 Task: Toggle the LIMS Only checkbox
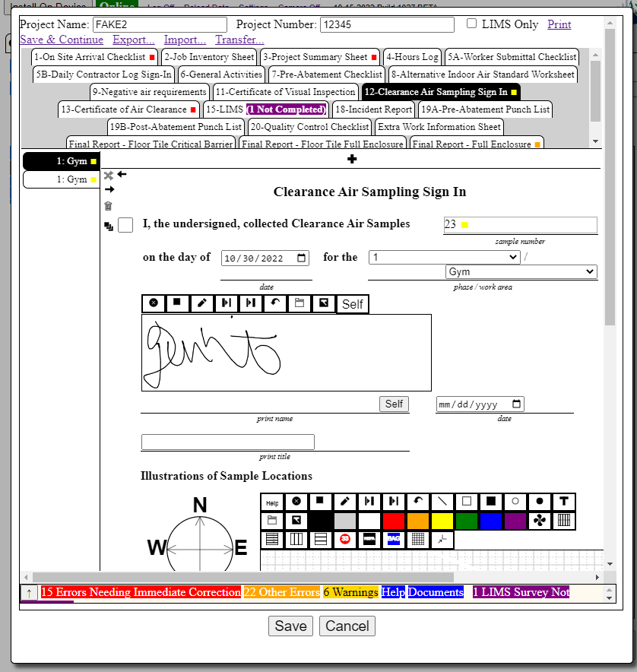coord(472,24)
